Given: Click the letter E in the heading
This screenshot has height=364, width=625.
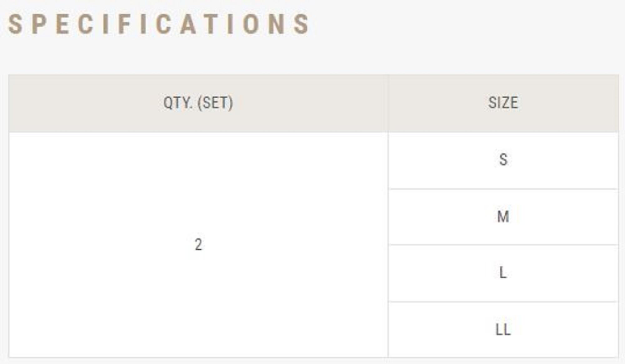Looking at the screenshot, I should pos(62,24).
